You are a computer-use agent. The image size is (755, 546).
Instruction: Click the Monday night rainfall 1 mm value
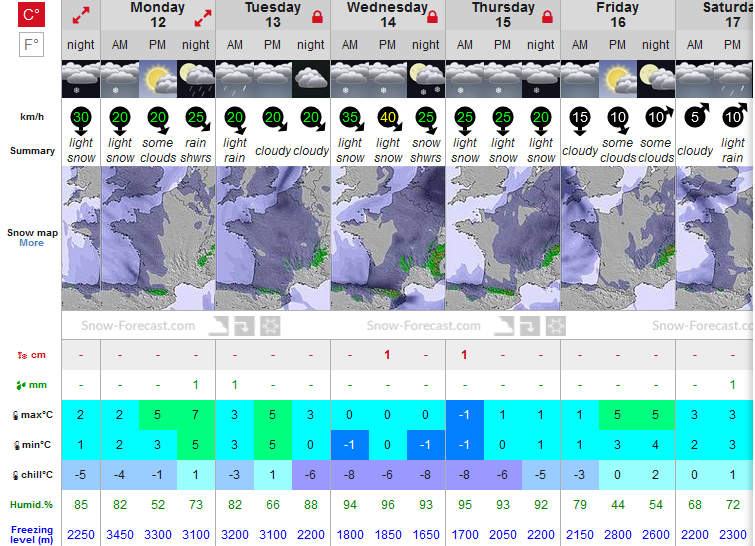pyautogui.click(x=195, y=385)
